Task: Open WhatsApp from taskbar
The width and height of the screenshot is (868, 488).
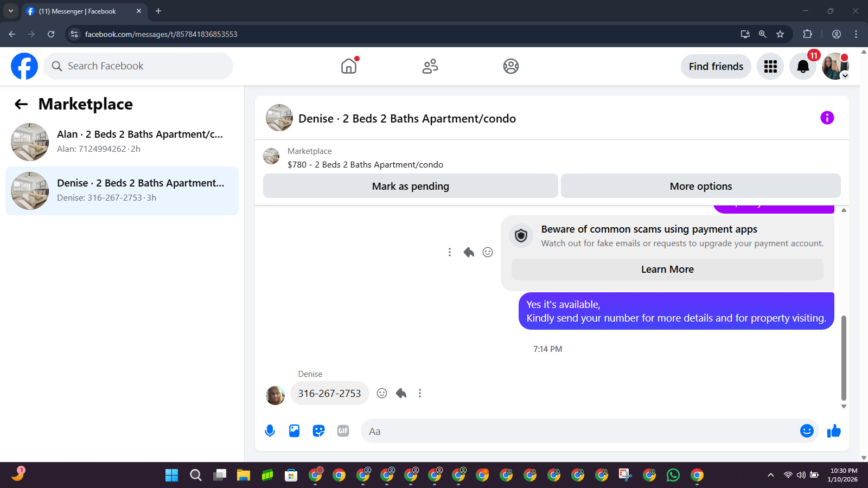Action: pos(673,476)
